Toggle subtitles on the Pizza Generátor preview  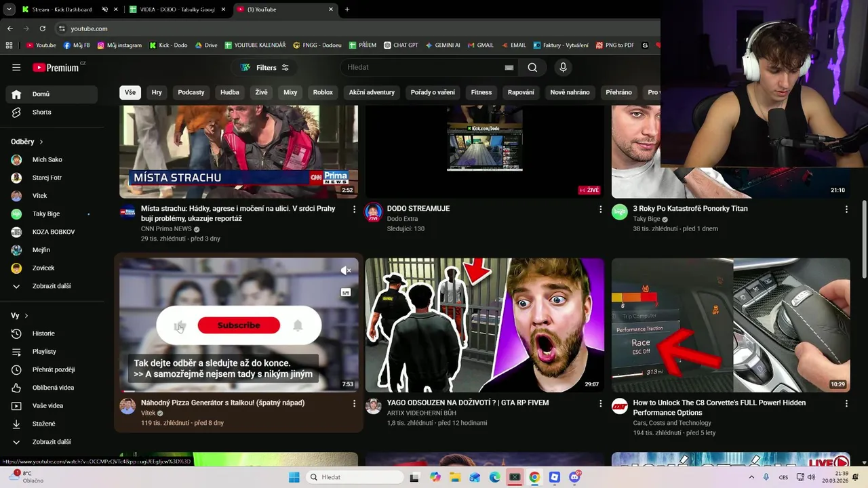coord(346,293)
